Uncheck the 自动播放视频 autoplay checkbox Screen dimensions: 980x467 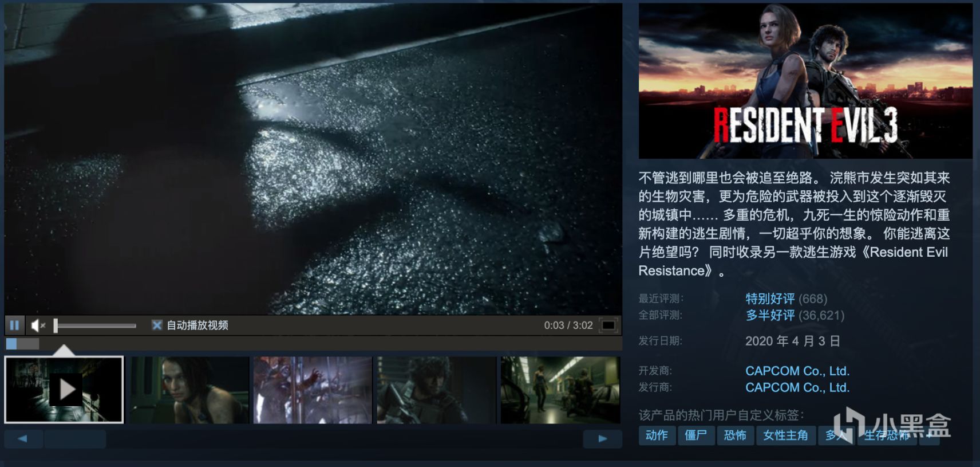click(x=156, y=325)
